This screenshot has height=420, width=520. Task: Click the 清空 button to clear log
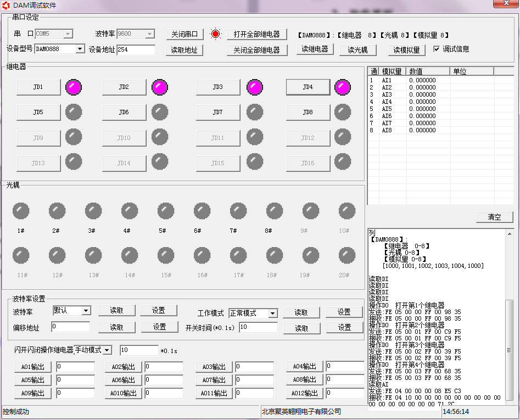[494, 217]
